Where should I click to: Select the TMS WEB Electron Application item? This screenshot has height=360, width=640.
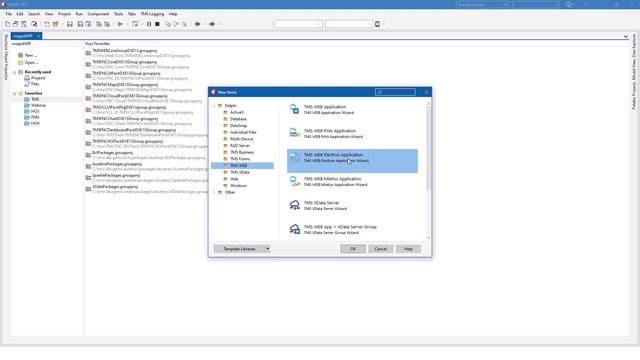coord(352,161)
